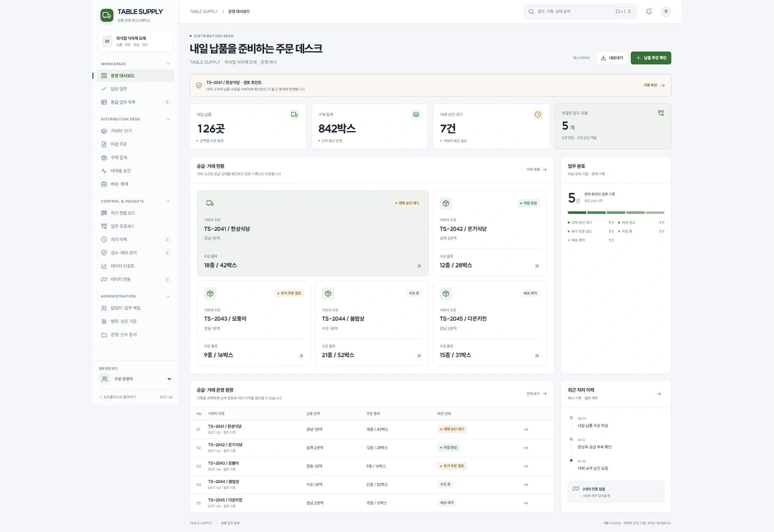Open TS-2042 / 온기식당 card arrow icon
This screenshot has width=774, height=532.
coord(536,266)
